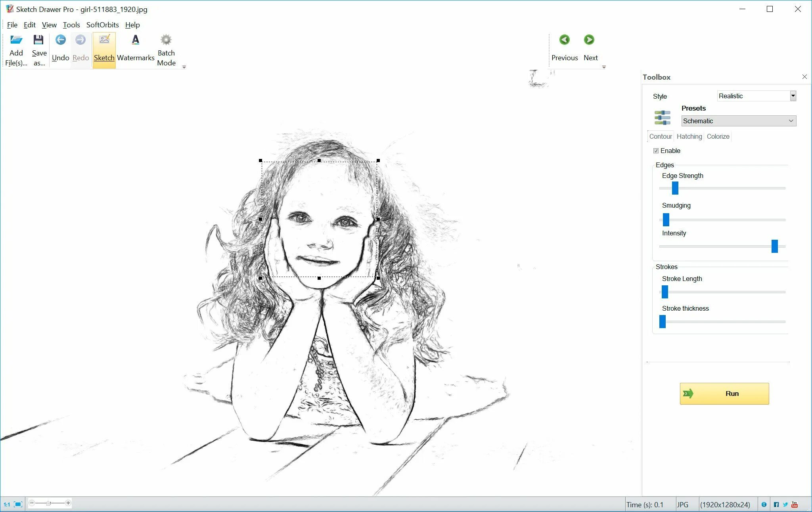Switch to the Hatching tab

point(689,136)
